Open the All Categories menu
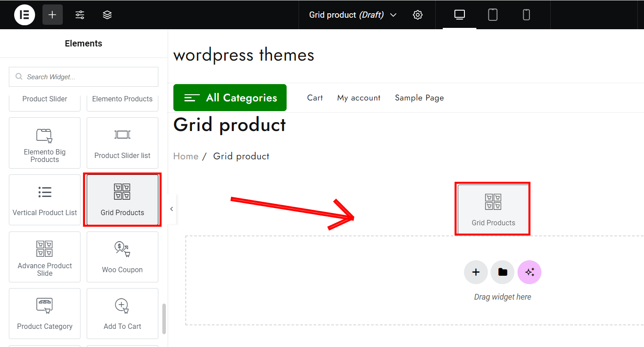This screenshot has height=347, width=644. [230, 98]
